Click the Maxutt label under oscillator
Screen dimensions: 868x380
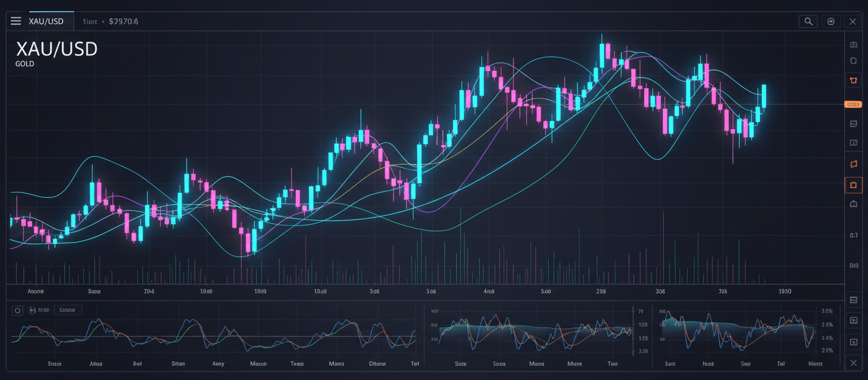tap(258, 364)
